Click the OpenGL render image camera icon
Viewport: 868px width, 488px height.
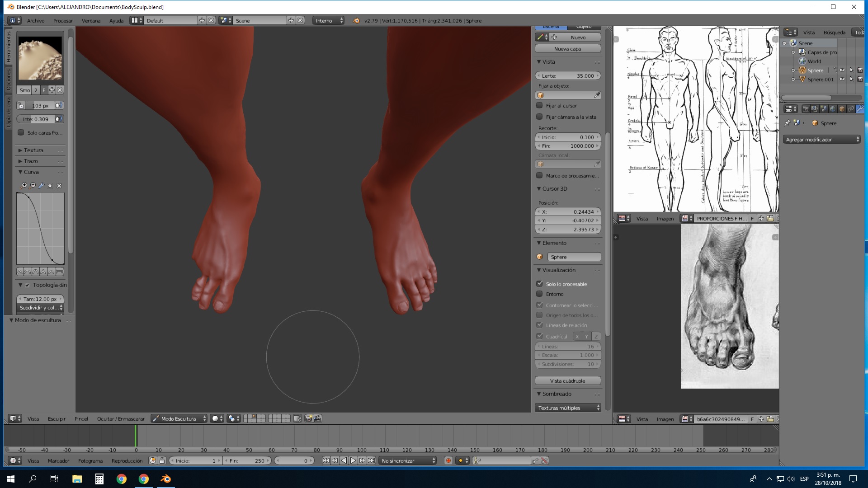pos(308,418)
